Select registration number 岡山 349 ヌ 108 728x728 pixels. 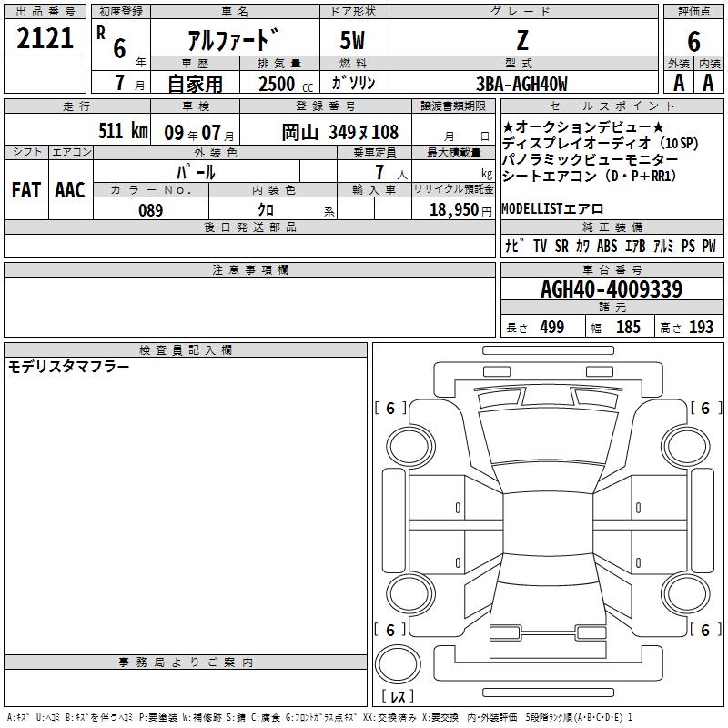click(x=340, y=132)
